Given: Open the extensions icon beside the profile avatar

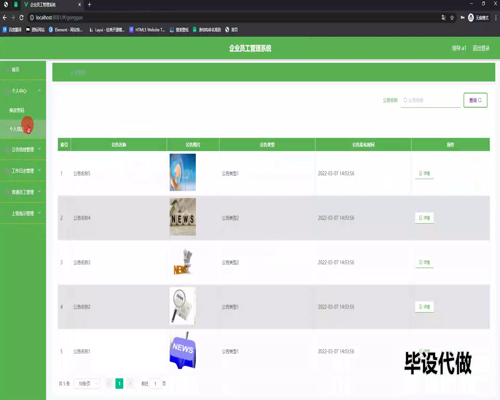Looking at the screenshot, I should [x=462, y=18].
